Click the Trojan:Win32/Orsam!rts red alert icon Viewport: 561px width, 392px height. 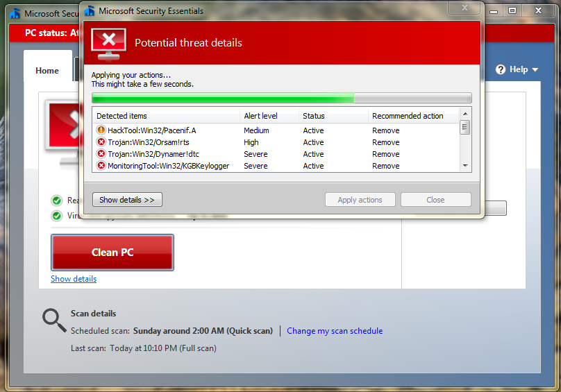(x=101, y=142)
